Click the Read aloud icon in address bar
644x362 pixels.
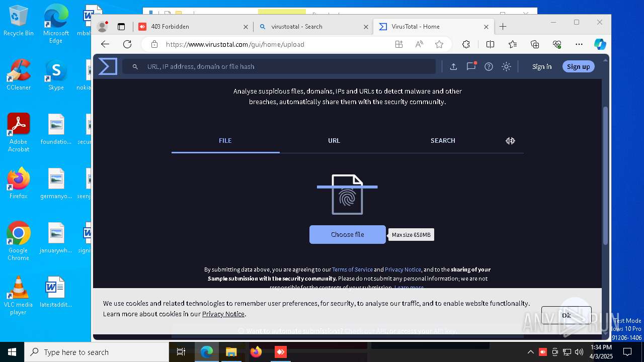tap(419, 44)
